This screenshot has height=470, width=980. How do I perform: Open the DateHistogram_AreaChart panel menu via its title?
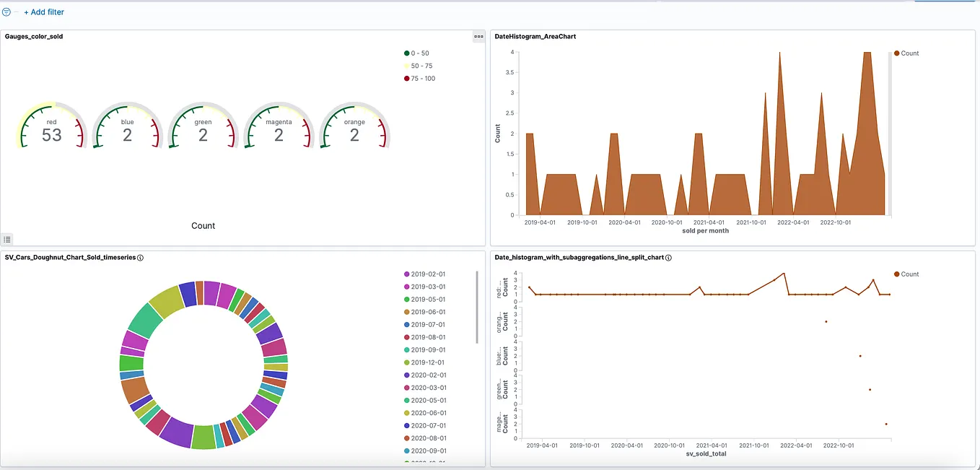[x=535, y=36]
